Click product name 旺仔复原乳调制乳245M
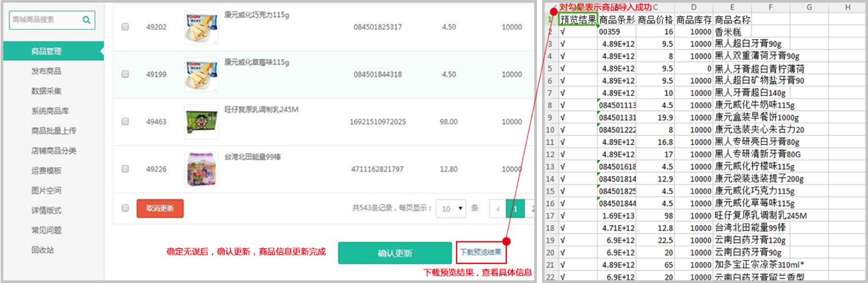Image resolution: width=868 pixels, height=283 pixels. coord(261,110)
